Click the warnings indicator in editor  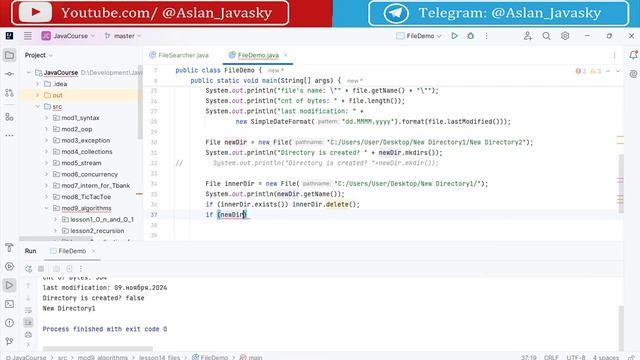(x=596, y=71)
